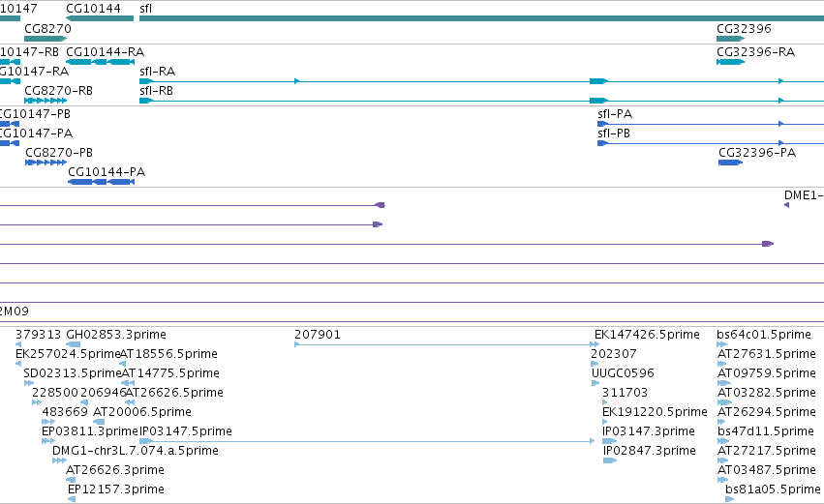Select the sfl-PB protein feature
The height and width of the screenshot is (504, 824).
(603, 143)
